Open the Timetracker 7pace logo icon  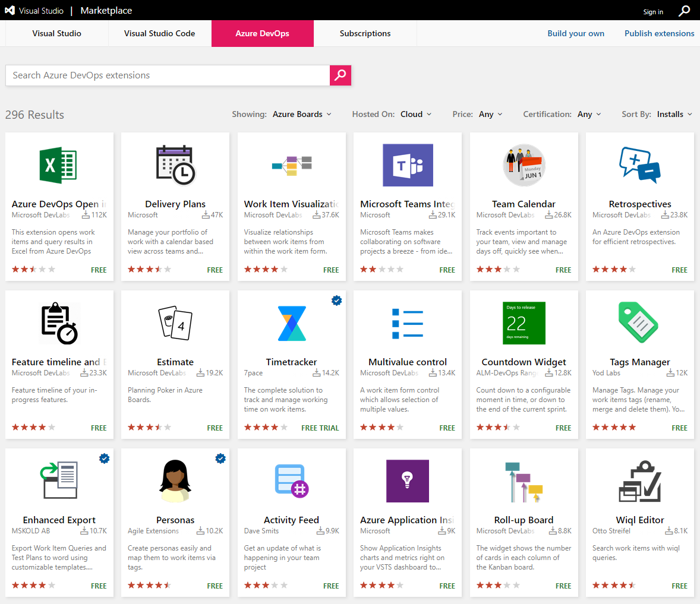[x=292, y=324]
